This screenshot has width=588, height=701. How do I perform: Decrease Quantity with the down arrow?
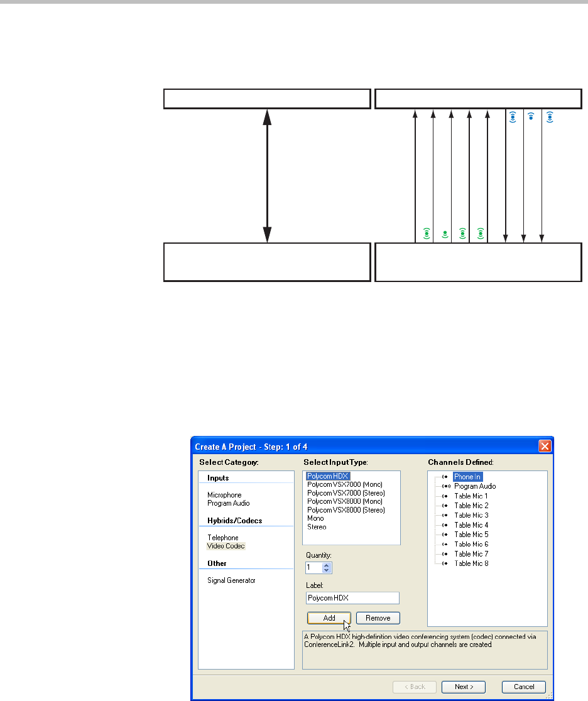point(326,570)
